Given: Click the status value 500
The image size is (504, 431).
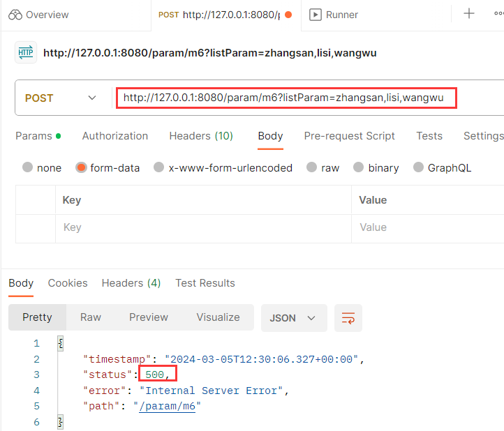Looking at the screenshot, I should 154,375.
